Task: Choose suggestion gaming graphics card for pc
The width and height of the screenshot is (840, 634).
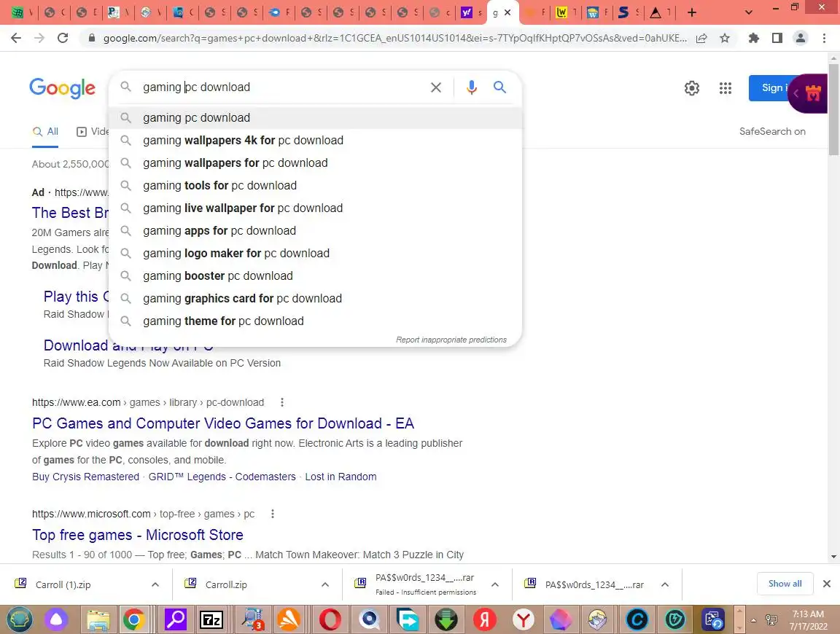Action: [315, 298]
